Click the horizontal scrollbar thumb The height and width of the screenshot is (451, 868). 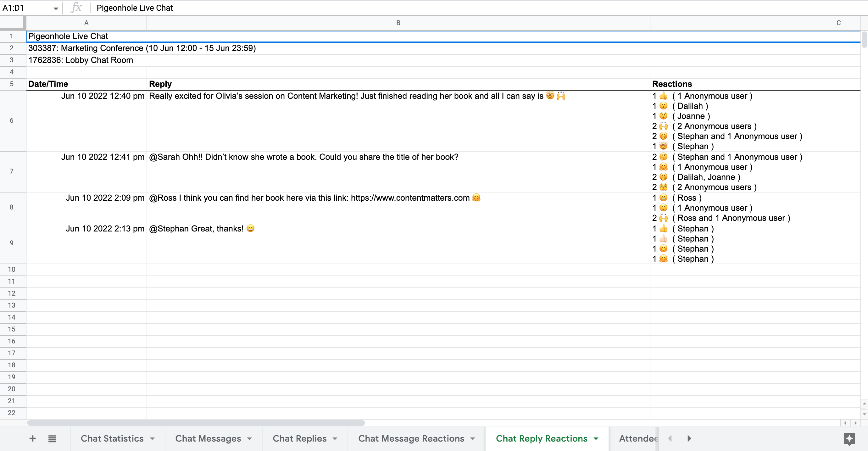point(196,423)
